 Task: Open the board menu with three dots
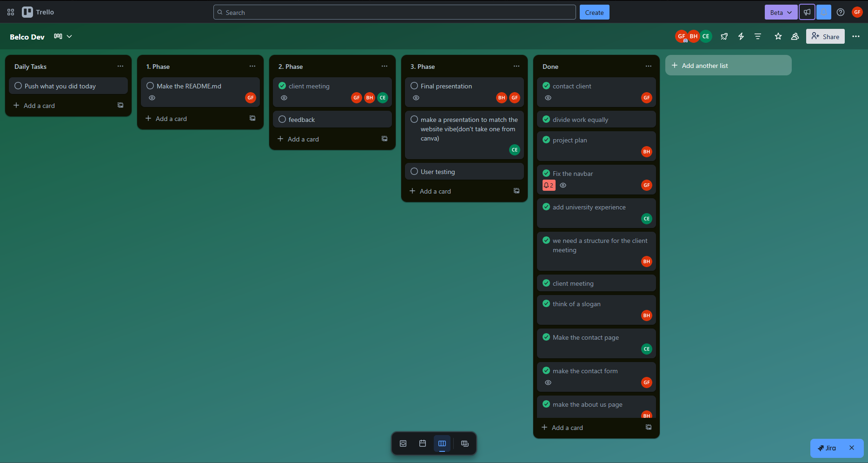click(856, 36)
